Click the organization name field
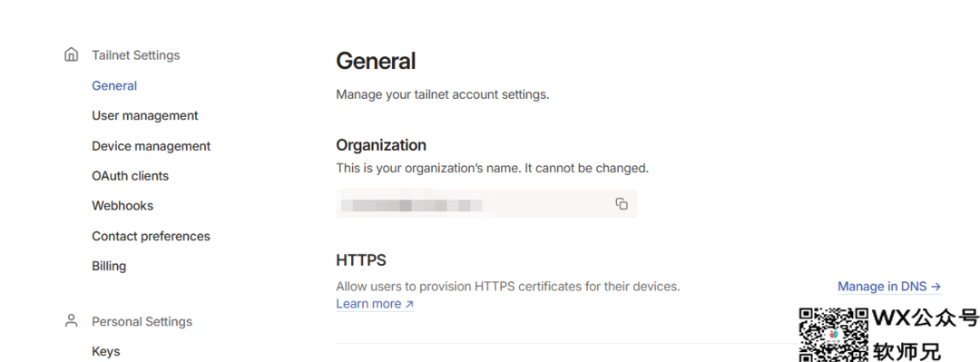Image resolution: width=980 pixels, height=362 pixels. (x=486, y=204)
